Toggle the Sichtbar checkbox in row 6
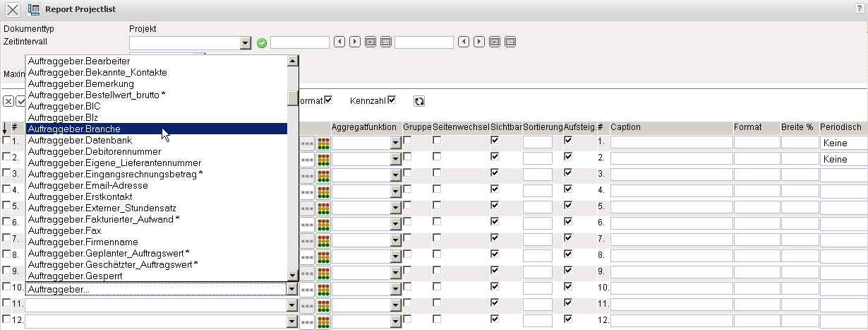 [494, 222]
